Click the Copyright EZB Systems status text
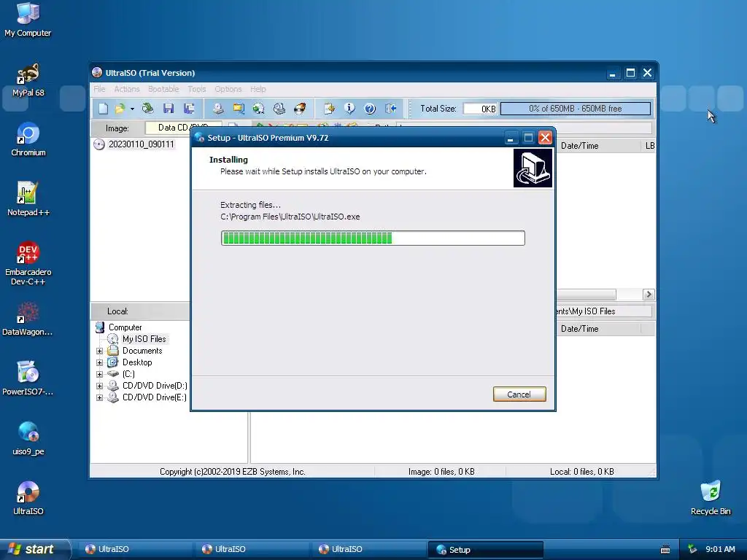 (233, 472)
